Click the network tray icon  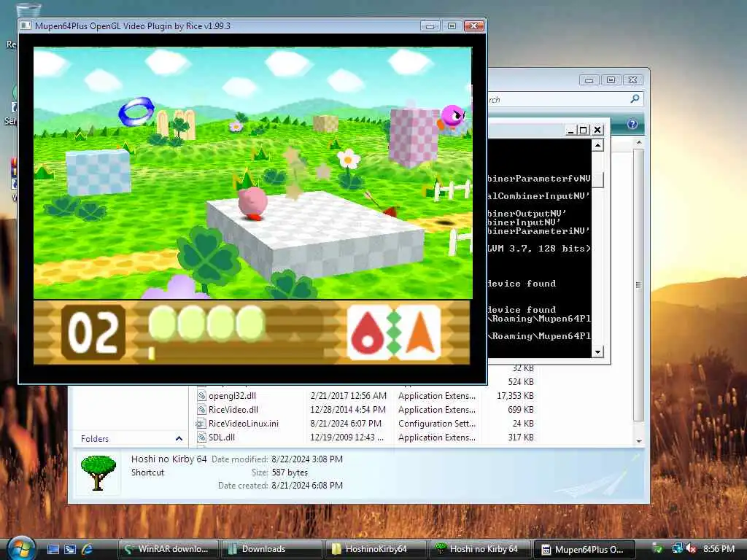point(676,549)
